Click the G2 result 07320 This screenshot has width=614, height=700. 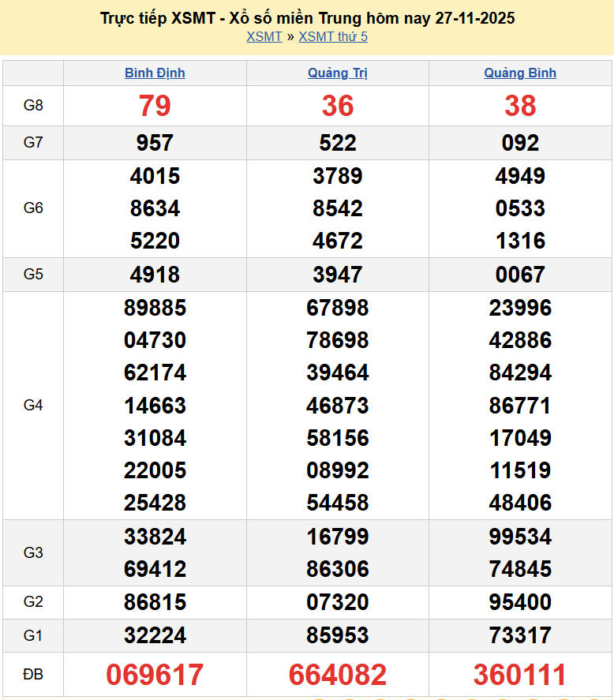click(x=338, y=602)
